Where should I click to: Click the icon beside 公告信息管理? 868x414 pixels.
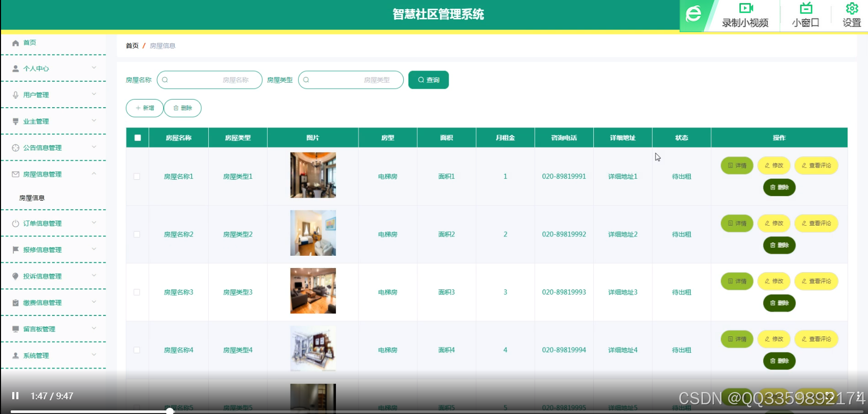(x=15, y=148)
